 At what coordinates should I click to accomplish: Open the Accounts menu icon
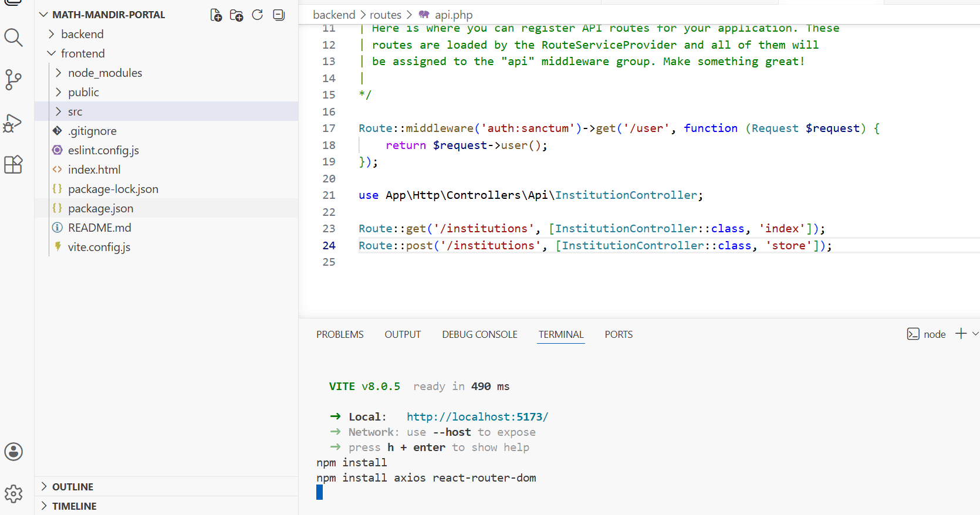13,452
